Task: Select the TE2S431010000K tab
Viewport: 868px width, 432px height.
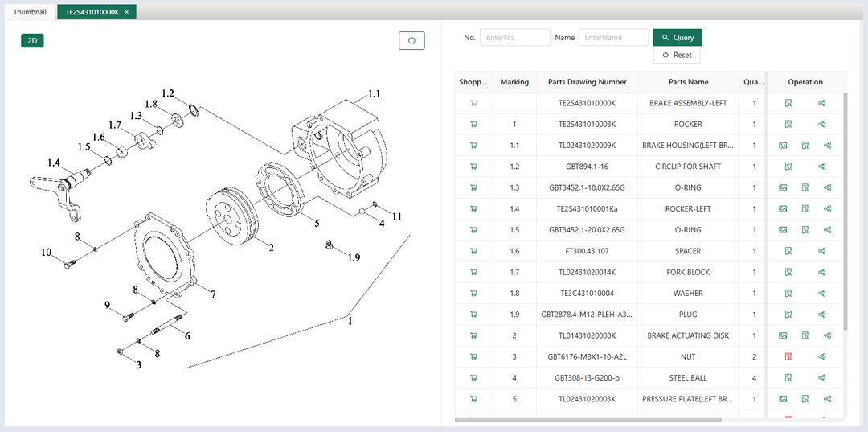Action: 91,12
